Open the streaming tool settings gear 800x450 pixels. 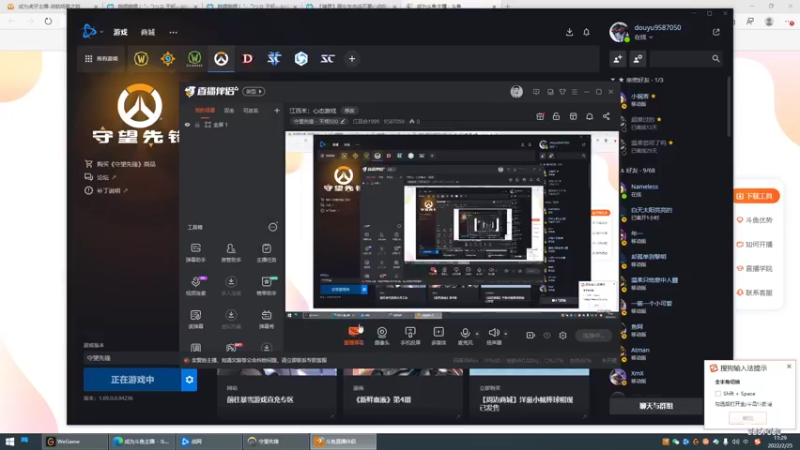(x=563, y=335)
